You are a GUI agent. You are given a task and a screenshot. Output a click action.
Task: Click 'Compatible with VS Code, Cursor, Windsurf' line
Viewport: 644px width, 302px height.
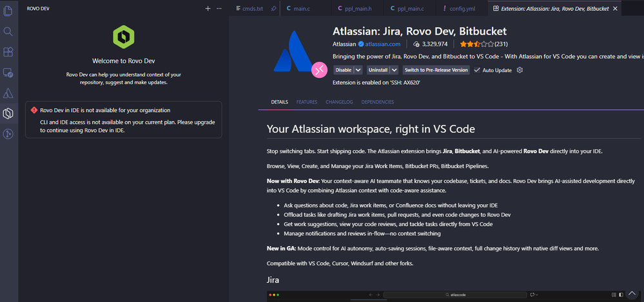pos(340,263)
